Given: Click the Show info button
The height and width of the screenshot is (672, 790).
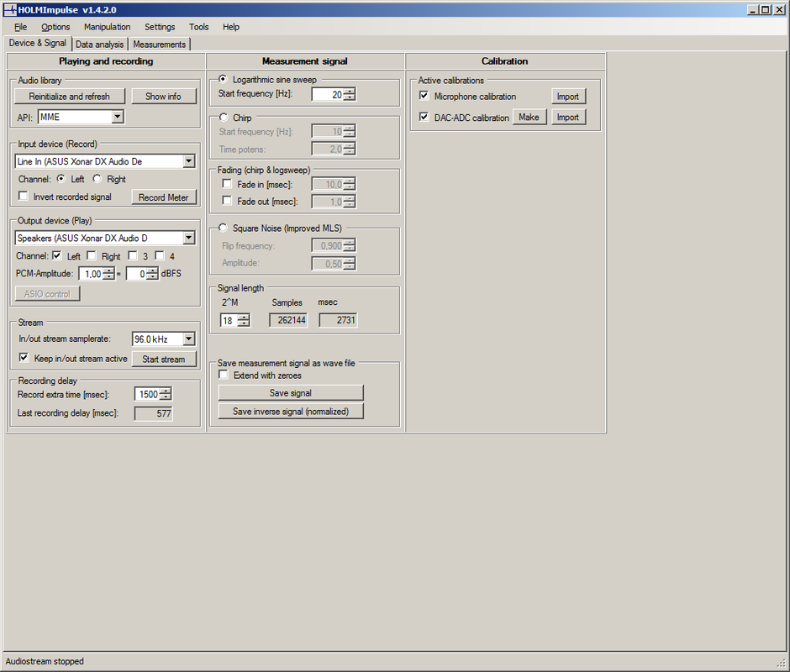Looking at the screenshot, I should click(163, 97).
